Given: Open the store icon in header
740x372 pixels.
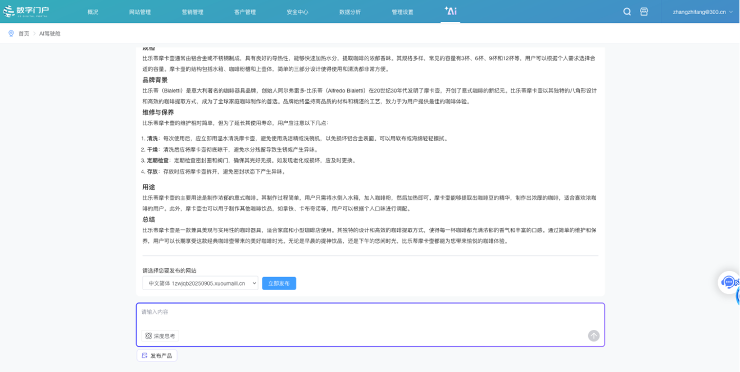Looking at the screenshot, I should (644, 12).
